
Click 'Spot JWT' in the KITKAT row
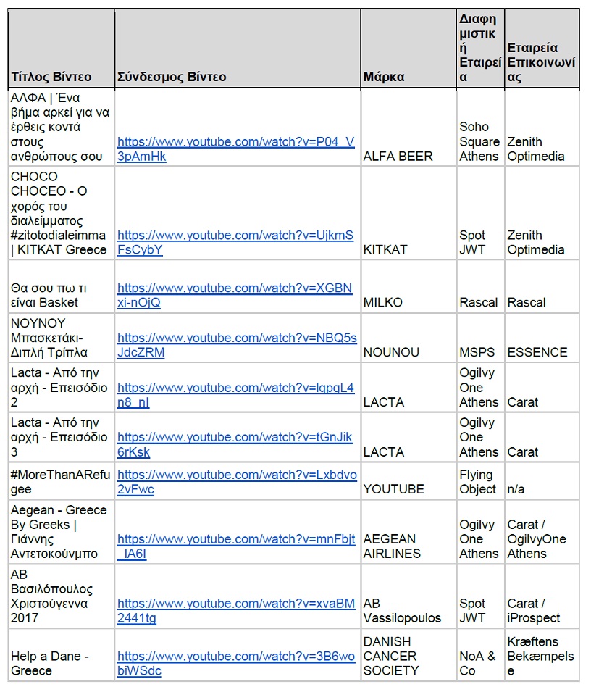(x=472, y=243)
